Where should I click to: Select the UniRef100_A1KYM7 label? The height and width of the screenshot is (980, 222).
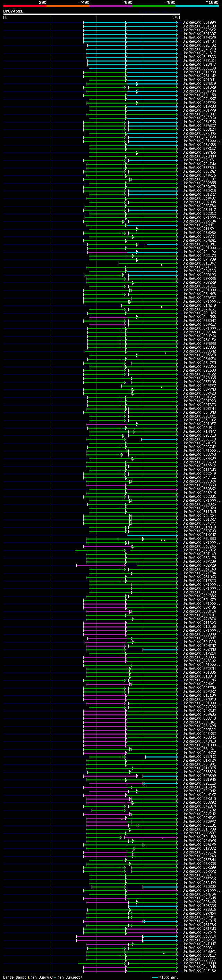point(199,535)
